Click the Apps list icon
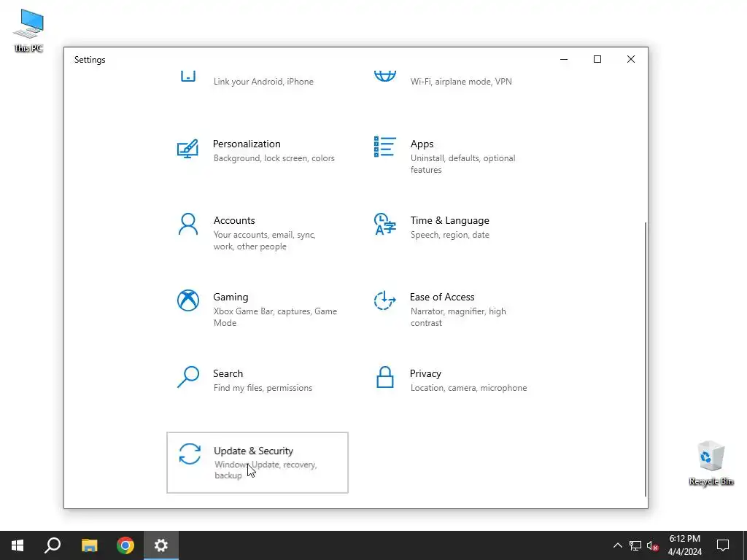Screen dimensions: 747x560 tap(385, 147)
